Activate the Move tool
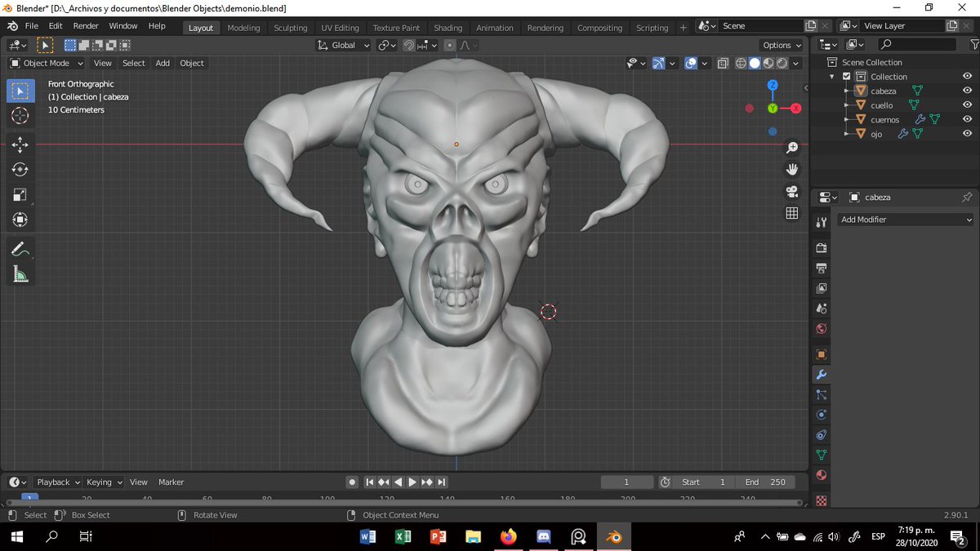The width and height of the screenshot is (980, 551). pos(20,145)
